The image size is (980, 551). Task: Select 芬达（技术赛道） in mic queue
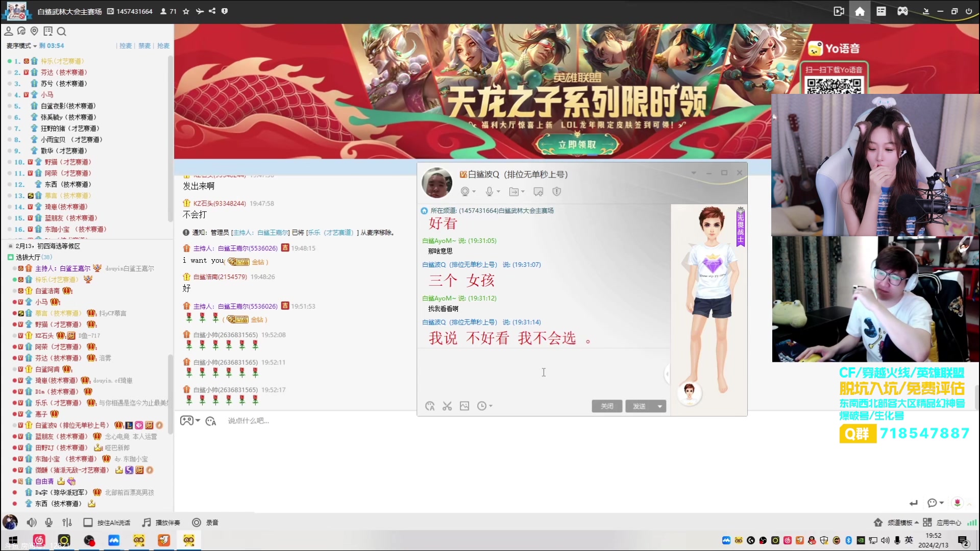point(64,72)
